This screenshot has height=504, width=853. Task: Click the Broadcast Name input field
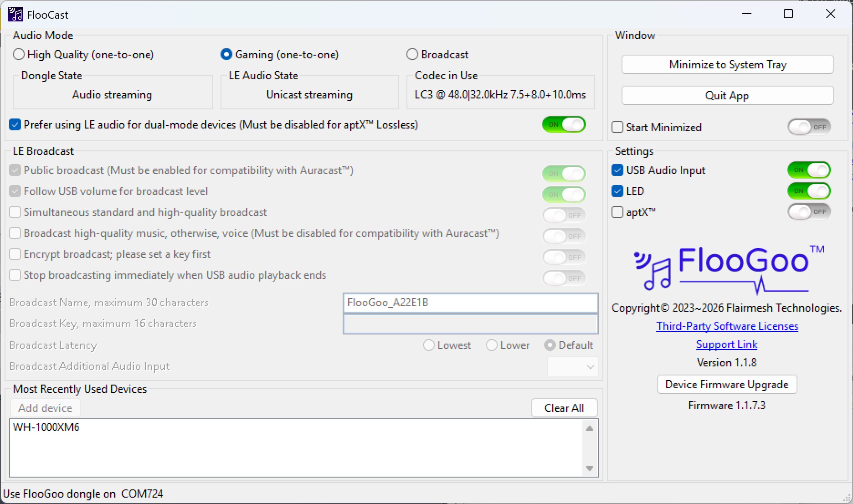pyautogui.click(x=470, y=303)
